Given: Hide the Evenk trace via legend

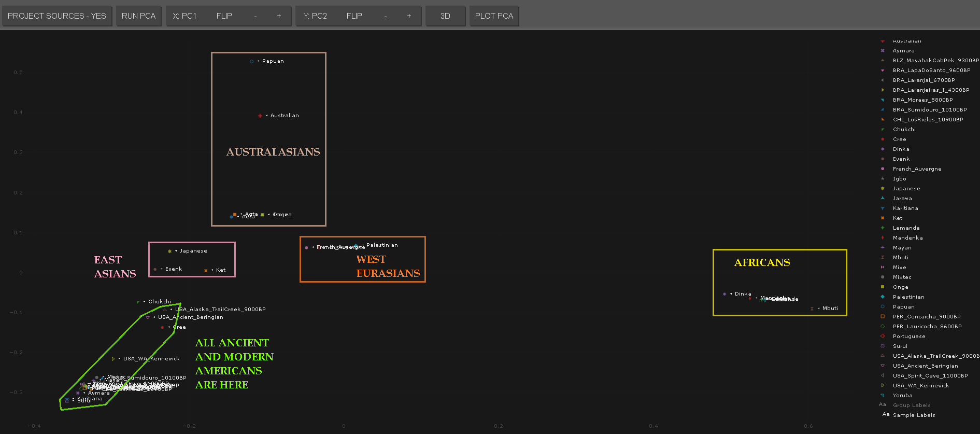Looking at the screenshot, I should pos(901,159).
